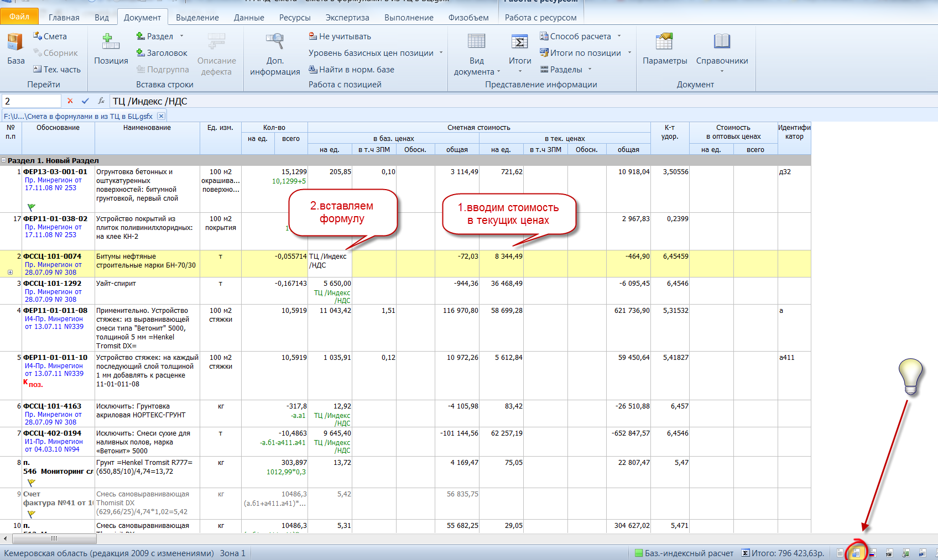This screenshot has width=938, height=560.
Task: Switch to the Данные ribbon tab
Action: point(249,18)
